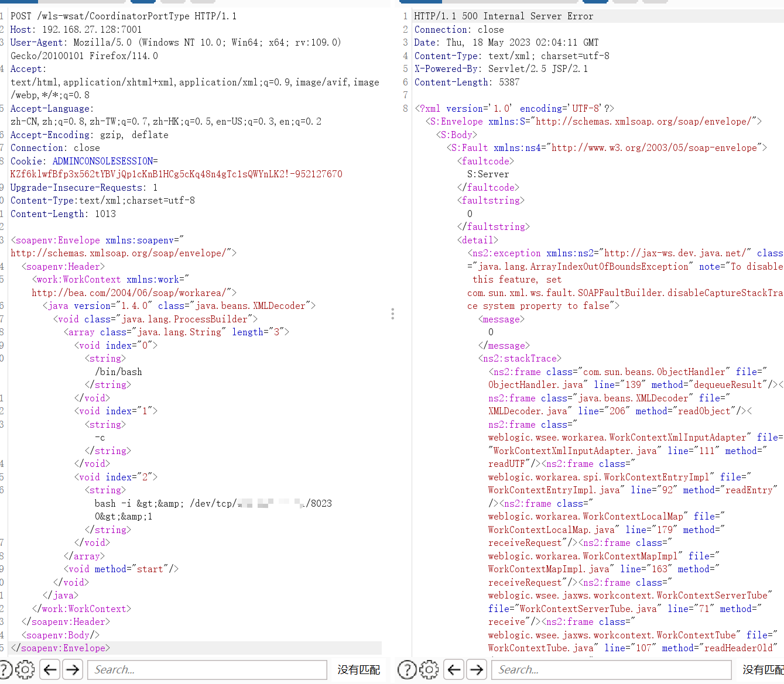The height and width of the screenshot is (684, 784).
Task: Click the '<S:Fault' element line
Action: coord(607,148)
